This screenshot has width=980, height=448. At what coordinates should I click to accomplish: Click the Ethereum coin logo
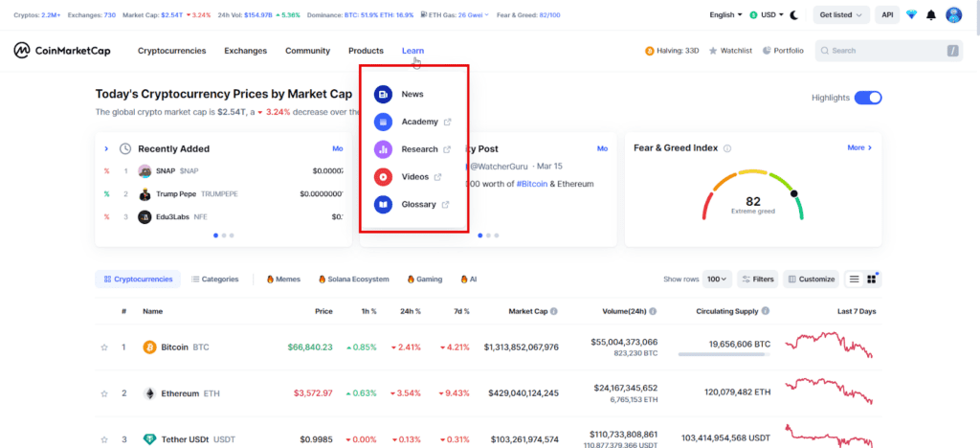(149, 393)
